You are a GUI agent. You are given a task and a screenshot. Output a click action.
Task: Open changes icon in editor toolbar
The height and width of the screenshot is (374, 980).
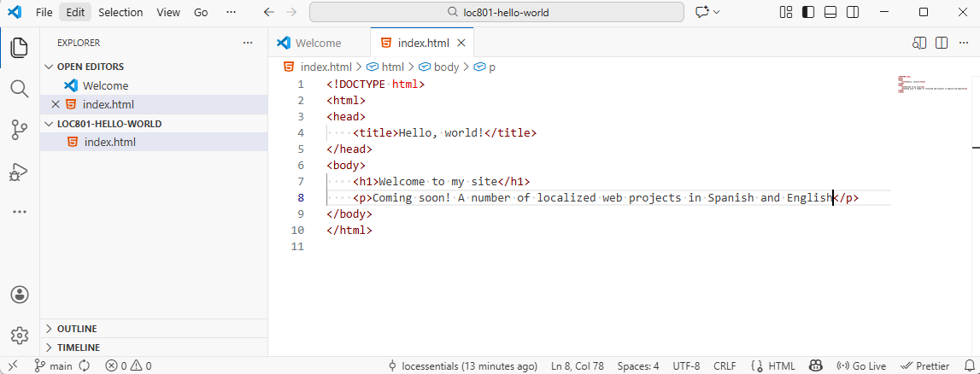coord(918,43)
